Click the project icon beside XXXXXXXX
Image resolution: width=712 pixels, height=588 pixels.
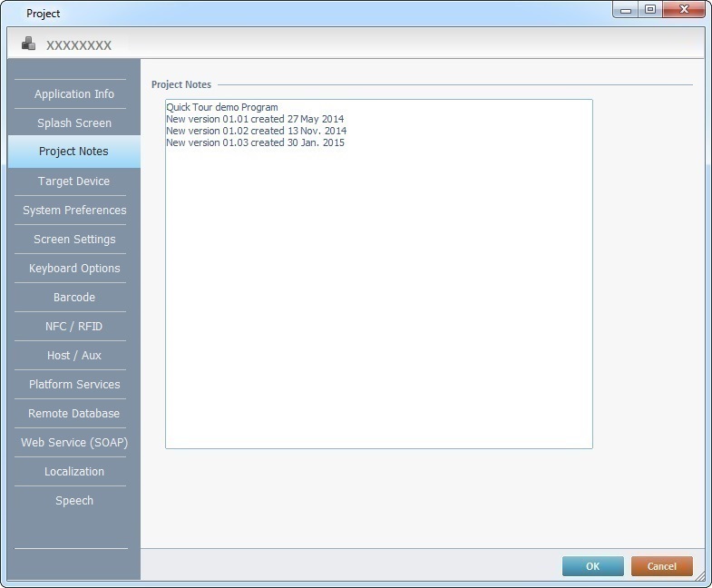pos(28,43)
